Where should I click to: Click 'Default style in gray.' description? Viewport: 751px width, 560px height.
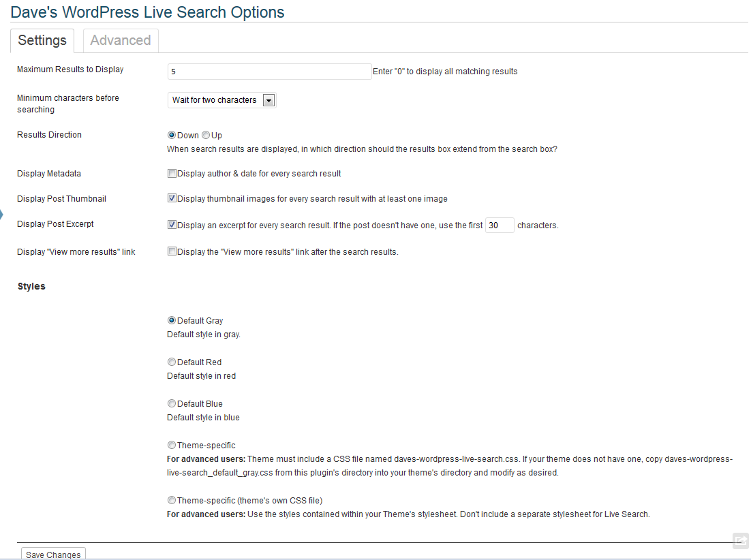pos(204,334)
